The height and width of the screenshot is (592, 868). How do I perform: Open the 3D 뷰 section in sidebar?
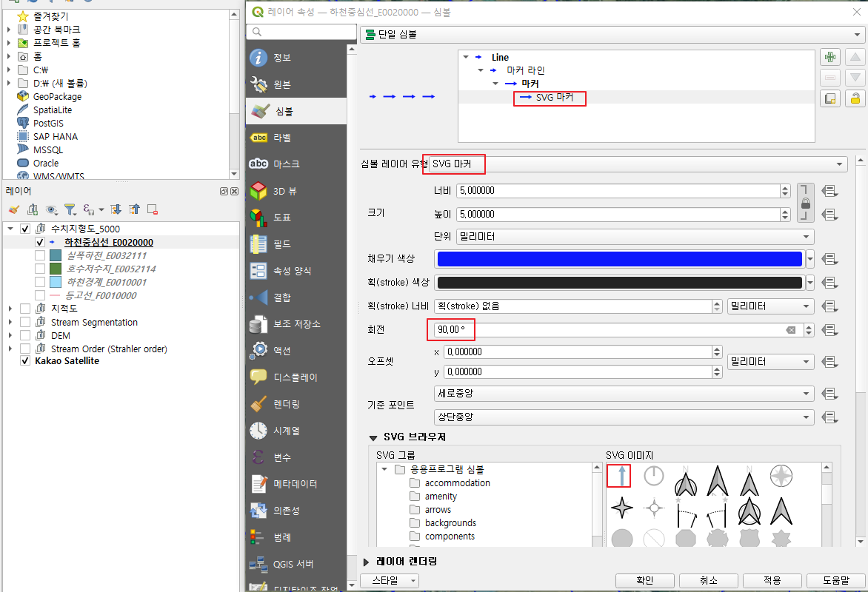(296, 191)
